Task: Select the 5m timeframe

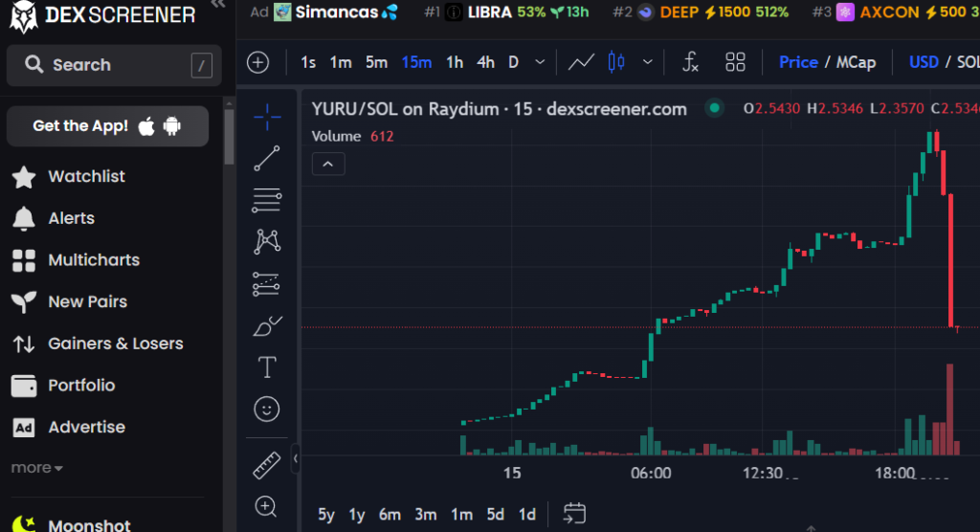Action: [x=376, y=62]
